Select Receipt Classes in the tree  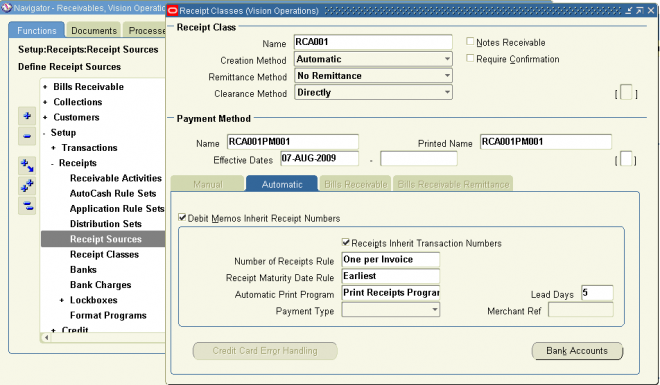104,255
